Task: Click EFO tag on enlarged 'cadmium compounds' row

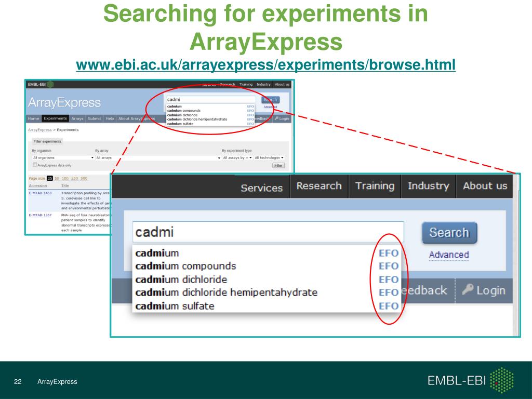Action: tap(389, 266)
